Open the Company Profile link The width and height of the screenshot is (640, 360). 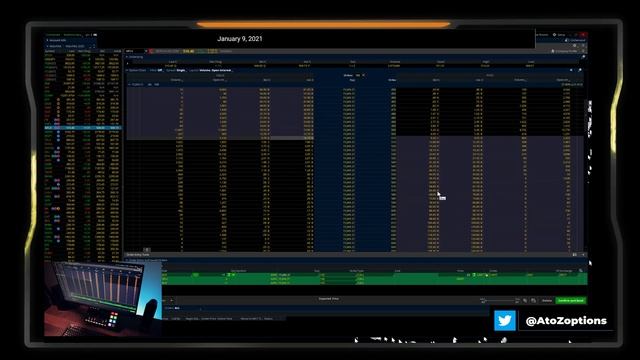coord(564,51)
